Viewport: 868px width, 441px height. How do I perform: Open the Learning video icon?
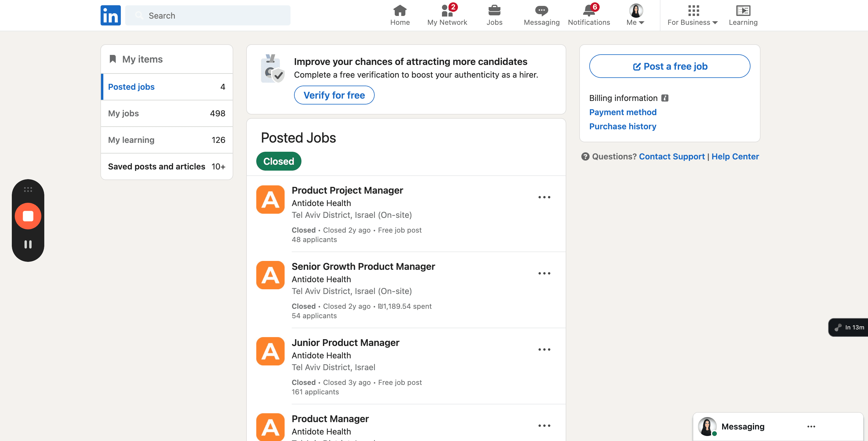tap(743, 10)
